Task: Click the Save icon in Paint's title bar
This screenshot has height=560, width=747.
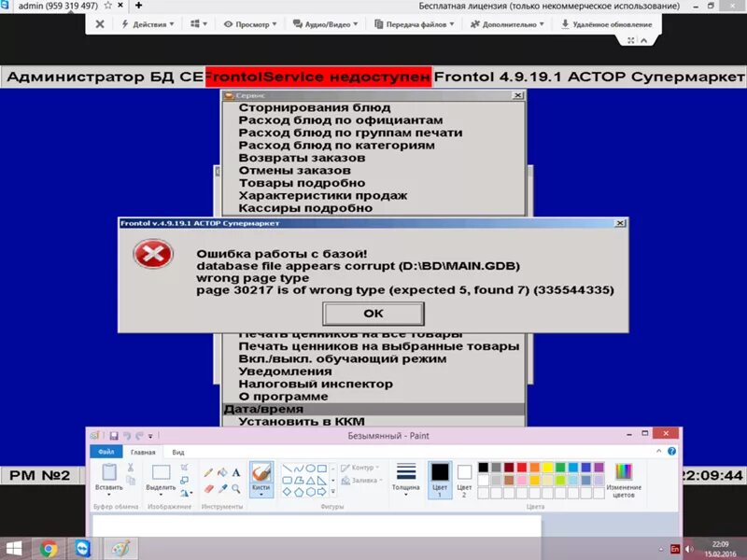Action: click(x=114, y=436)
